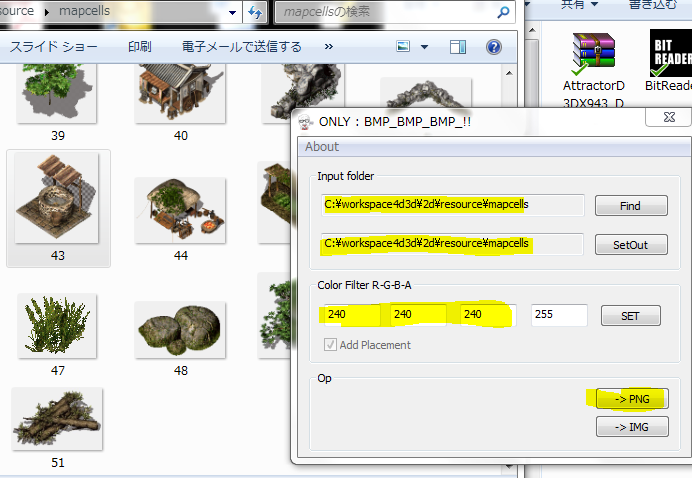Close the ONLY : BMP_BMP_BMP_!! dialog
The width and height of the screenshot is (692, 478).
point(669,117)
